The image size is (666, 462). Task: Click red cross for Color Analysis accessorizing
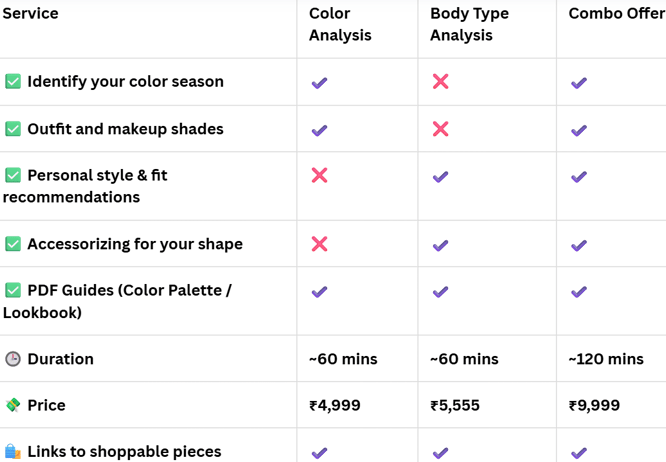click(319, 244)
